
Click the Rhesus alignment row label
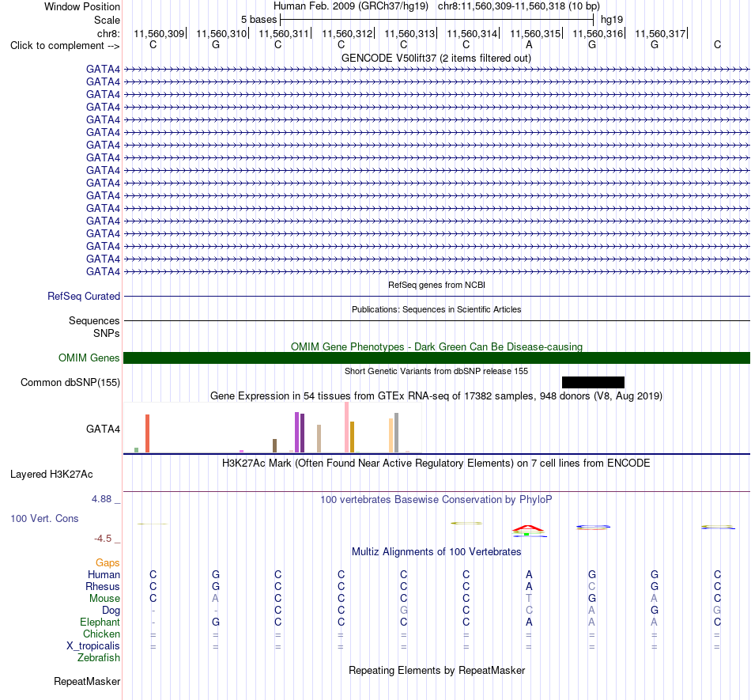(103, 586)
